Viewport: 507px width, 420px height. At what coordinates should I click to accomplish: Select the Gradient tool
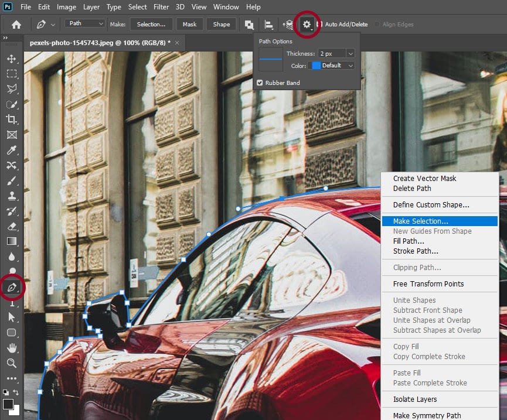click(x=12, y=241)
